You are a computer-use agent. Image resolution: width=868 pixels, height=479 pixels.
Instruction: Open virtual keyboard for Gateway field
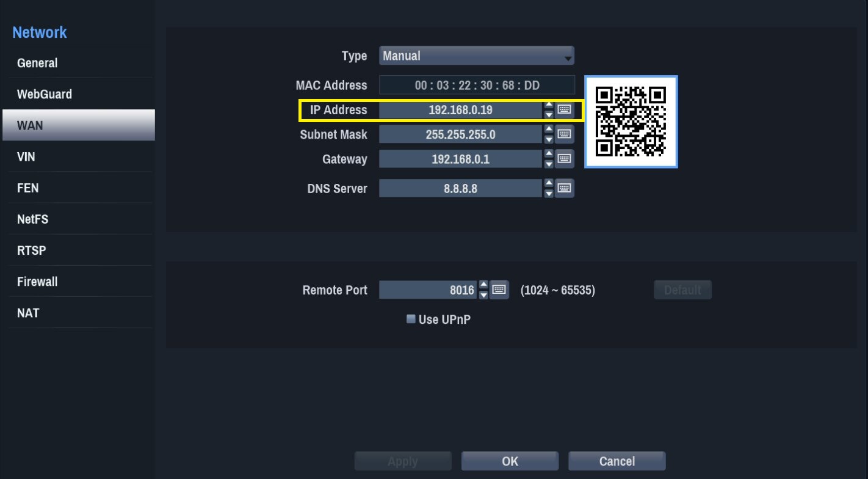click(x=565, y=159)
